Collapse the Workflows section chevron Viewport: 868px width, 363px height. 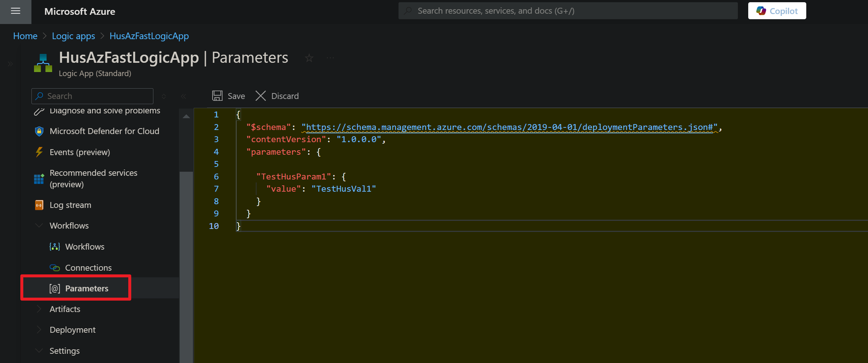(x=39, y=225)
